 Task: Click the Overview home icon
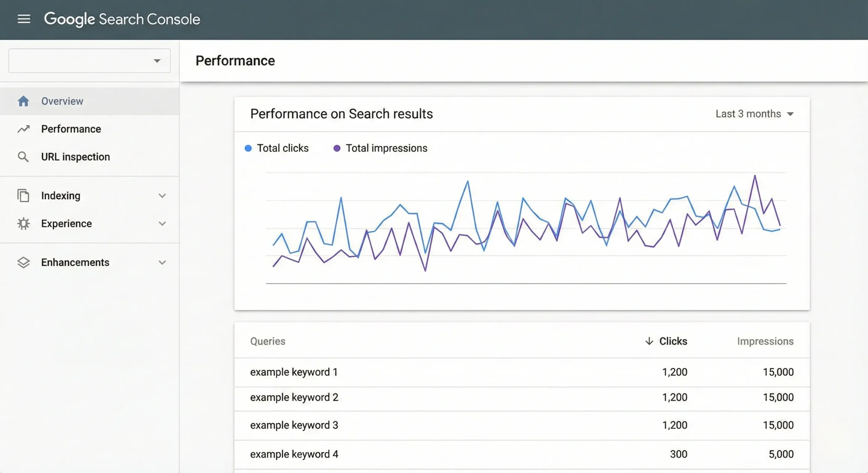pyautogui.click(x=23, y=101)
